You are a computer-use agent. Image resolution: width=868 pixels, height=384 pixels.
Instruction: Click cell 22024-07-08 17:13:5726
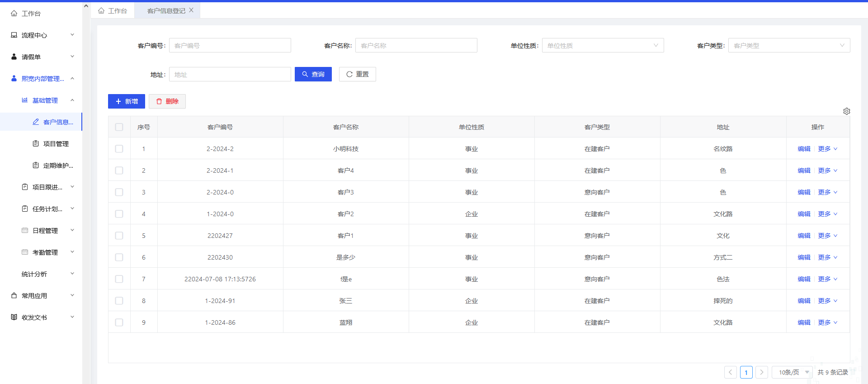[x=220, y=279]
